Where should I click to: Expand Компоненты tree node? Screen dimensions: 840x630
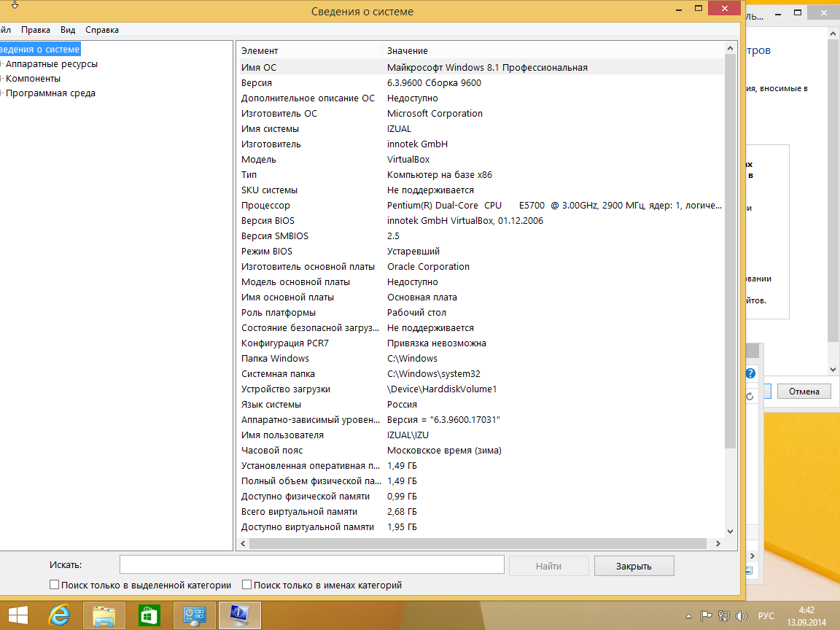coord(2,78)
